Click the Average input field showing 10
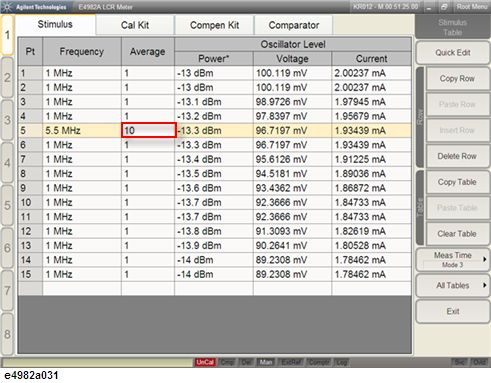 (x=149, y=130)
